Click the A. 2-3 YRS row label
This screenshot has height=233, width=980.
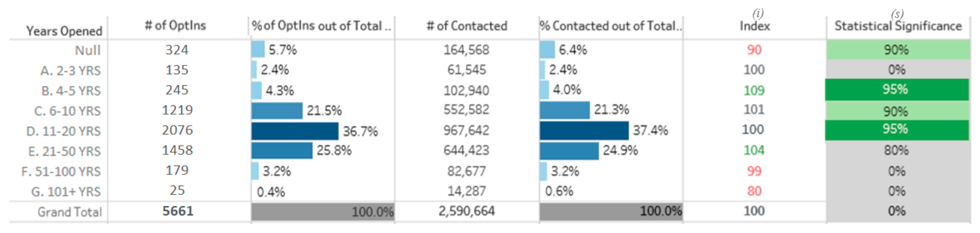[x=70, y=70]
